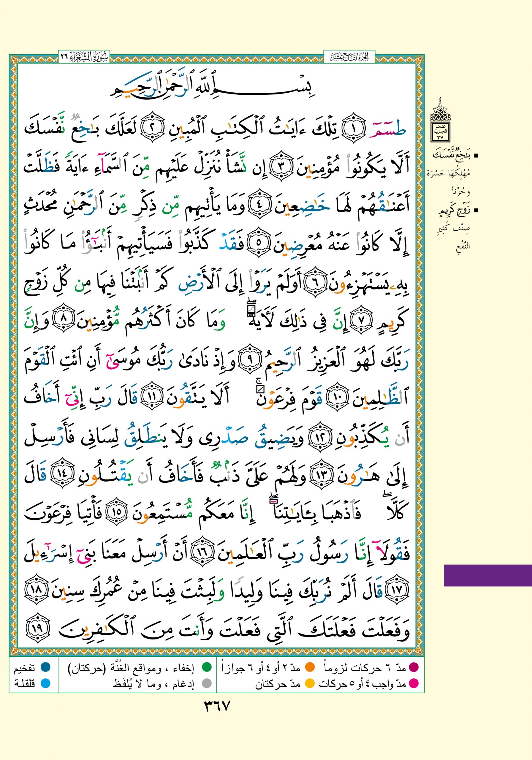Screen dimensions: 532x760
Task: Open the Surat Ash-Shu'ara header label
Action: point(84,57)
